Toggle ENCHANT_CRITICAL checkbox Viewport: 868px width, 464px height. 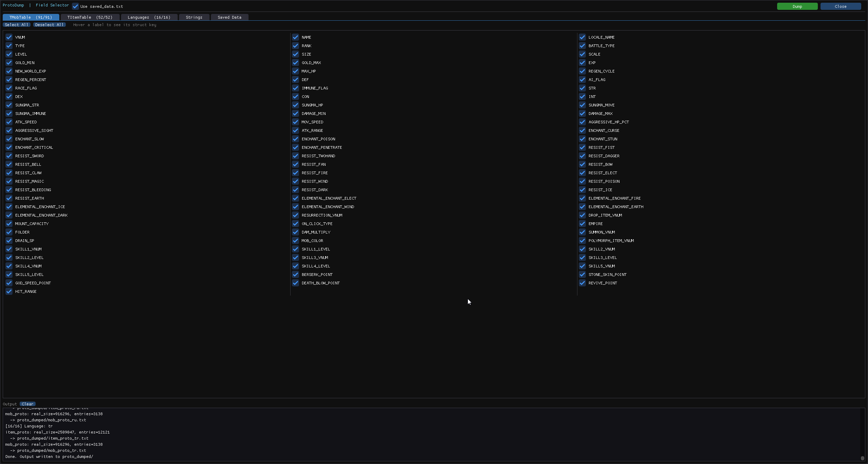click(9, 147)
